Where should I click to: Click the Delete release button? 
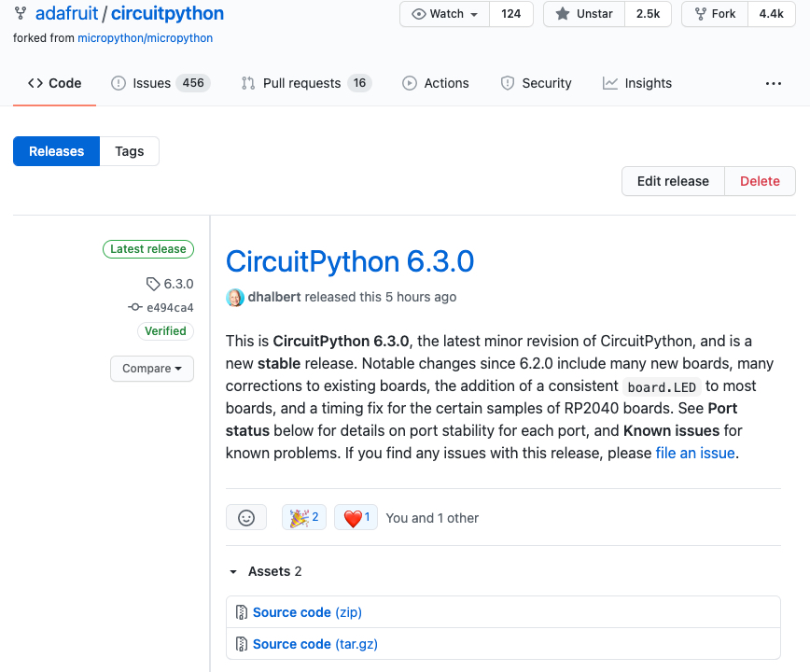pyautogui.click(x=760, y=181)
